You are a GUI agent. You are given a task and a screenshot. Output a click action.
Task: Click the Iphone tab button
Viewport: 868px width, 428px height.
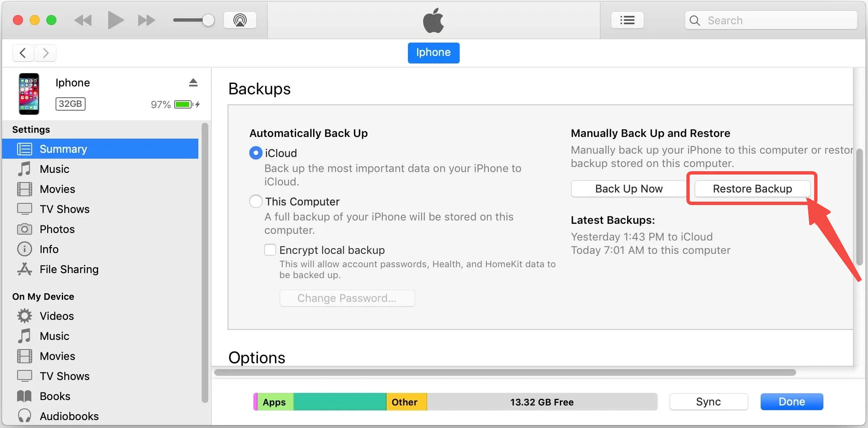[x=433, y=53]
